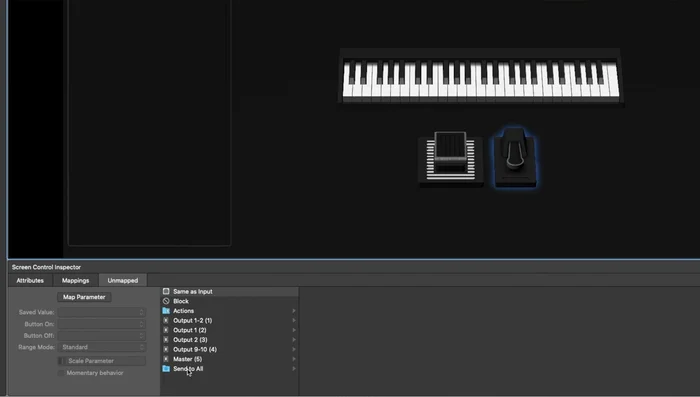The image size is (700, 397).
Task: Click the Actions folder icon
Action: click(x=166, y=311)
